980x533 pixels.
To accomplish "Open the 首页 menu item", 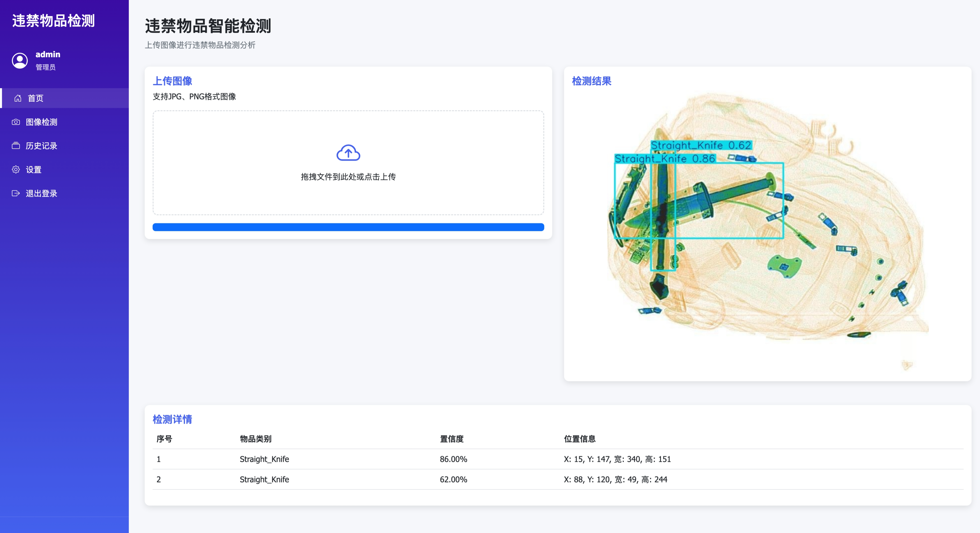I will tap(35, 98).
